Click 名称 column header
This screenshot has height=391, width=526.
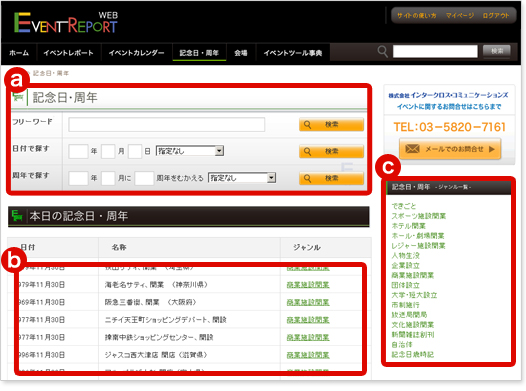click(x=119, y=247)
